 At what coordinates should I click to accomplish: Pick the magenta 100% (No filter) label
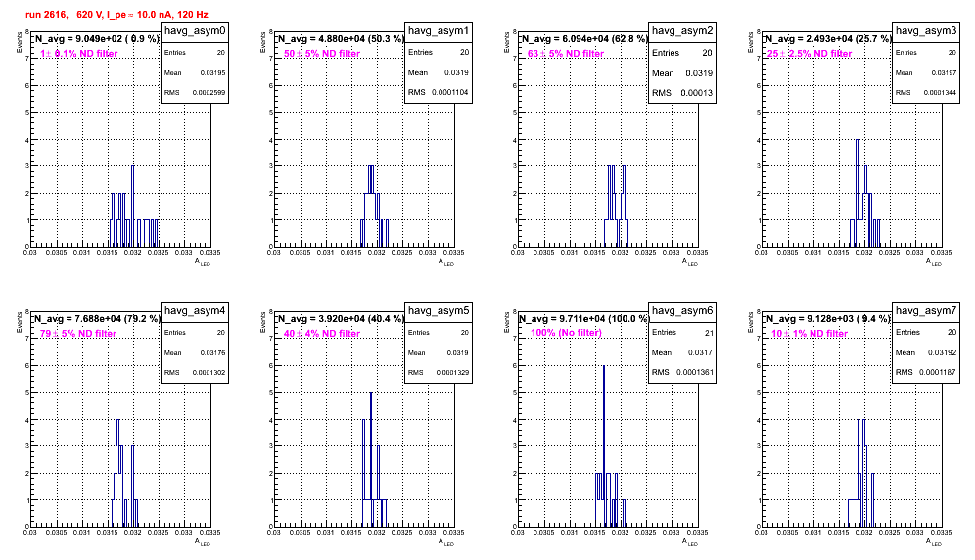coord(567,333)
